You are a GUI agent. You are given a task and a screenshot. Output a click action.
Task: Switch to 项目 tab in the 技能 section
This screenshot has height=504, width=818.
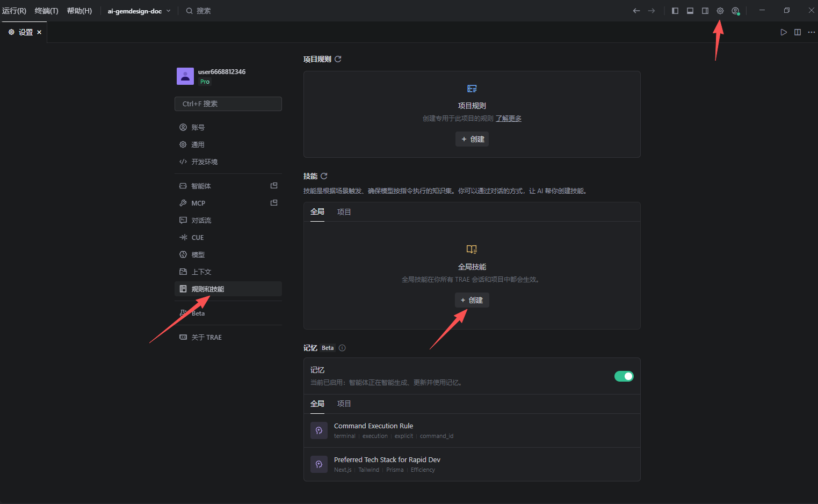pos(344,212)
